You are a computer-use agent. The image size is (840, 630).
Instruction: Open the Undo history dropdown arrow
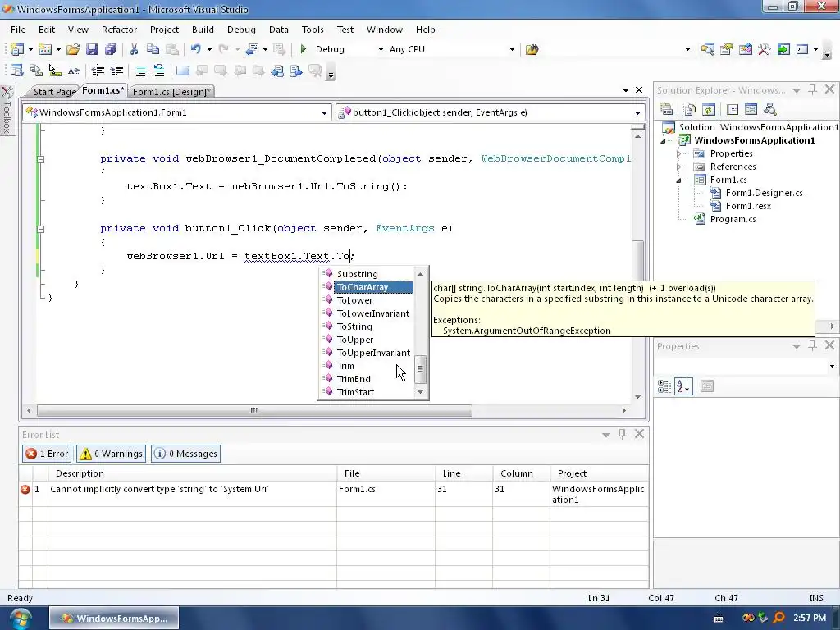click(209, 49)
